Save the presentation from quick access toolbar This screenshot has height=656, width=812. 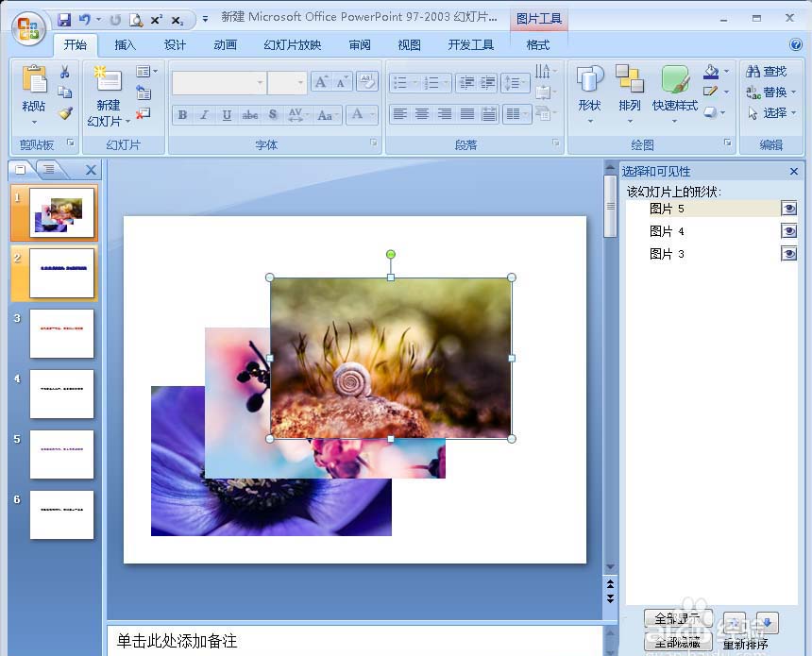(64, 20)
